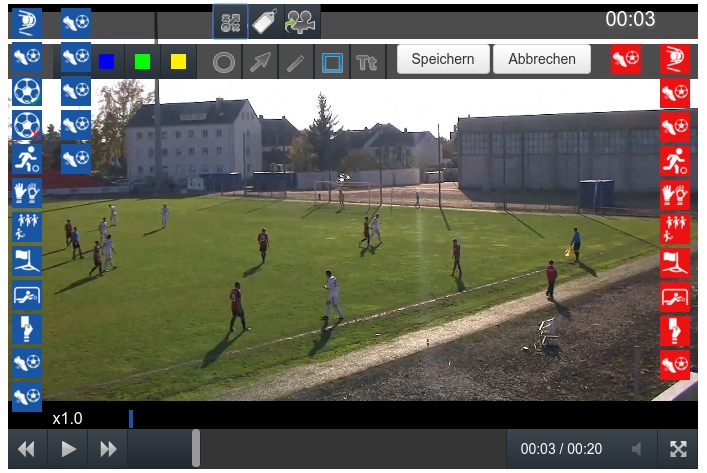Click the red dribbling player icon

point(675,161)
